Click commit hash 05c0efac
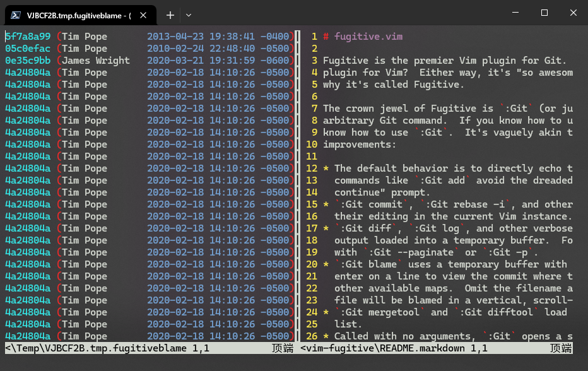The image size is (588, 371). point(28,49)
